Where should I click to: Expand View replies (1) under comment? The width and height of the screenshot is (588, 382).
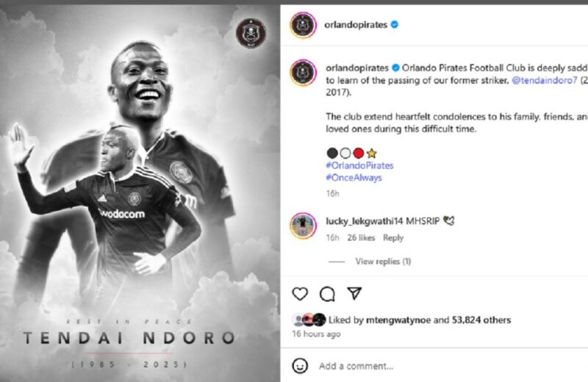click(x=383, y=262)
